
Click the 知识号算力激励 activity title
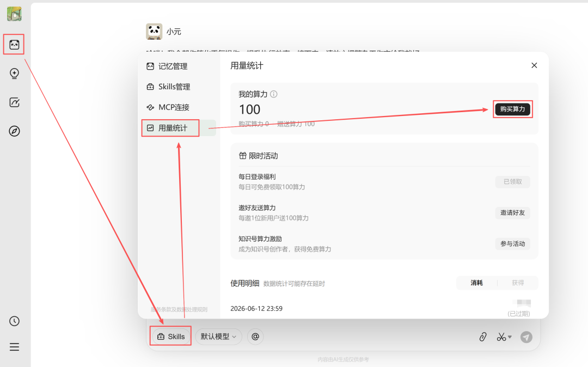(260, 239)
